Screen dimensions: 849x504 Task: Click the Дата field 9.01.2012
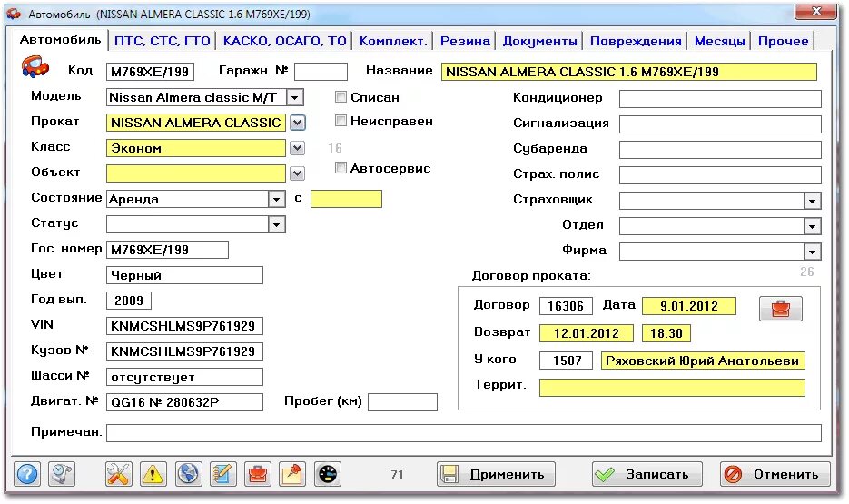click(x=689, y=306)
